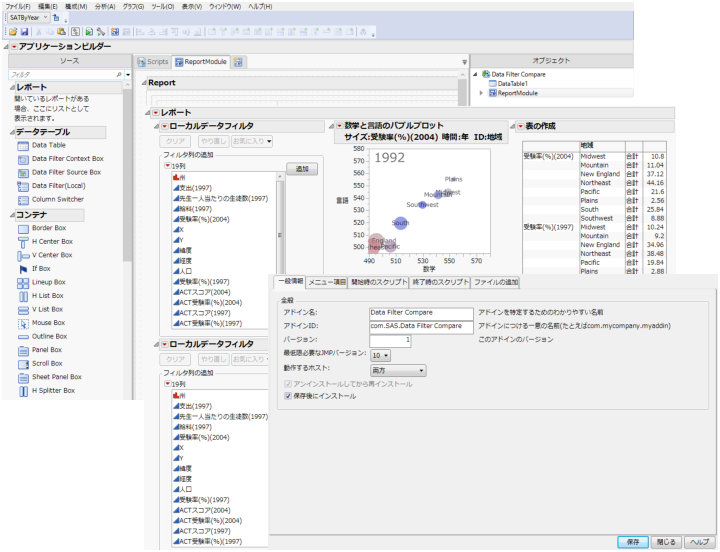This screenshot has width=720, height=552.
Task: Open the お気に入り dropdown in upper local data filter
Action: (252, 141)
